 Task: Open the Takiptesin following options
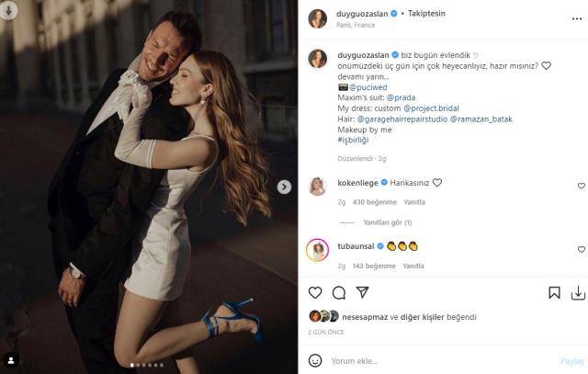point(426,14)
